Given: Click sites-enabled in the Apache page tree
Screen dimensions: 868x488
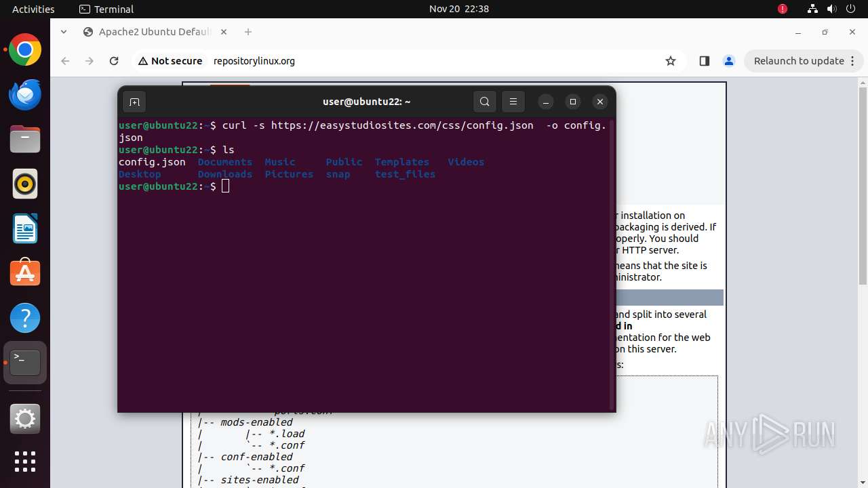Looking at the screenshot, I should coord(259,480).
